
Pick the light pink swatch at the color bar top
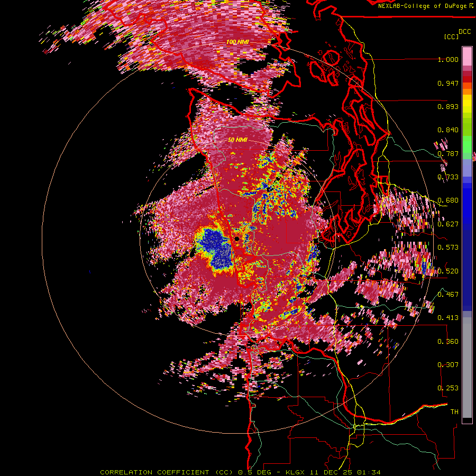click(467, 56)
